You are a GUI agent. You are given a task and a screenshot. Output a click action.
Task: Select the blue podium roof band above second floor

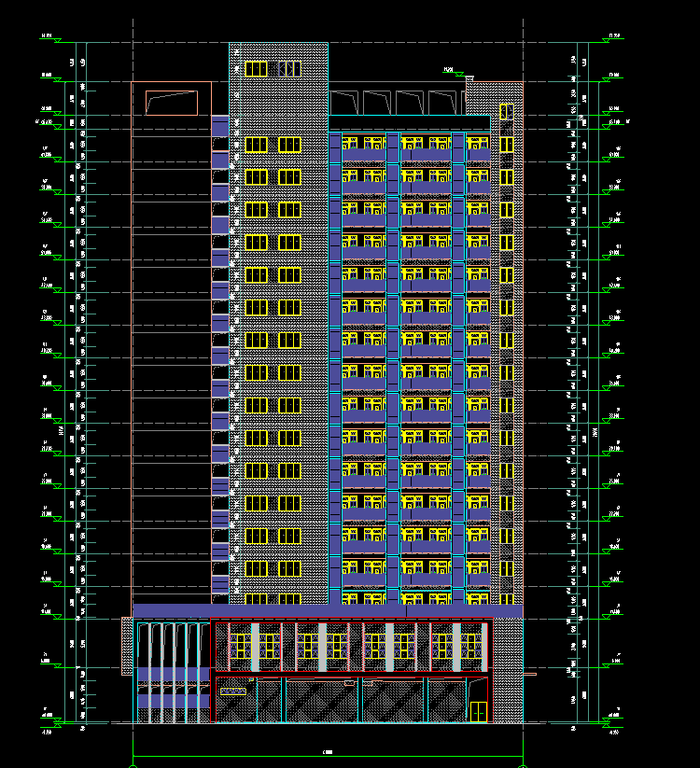click(x=327, y=611)
